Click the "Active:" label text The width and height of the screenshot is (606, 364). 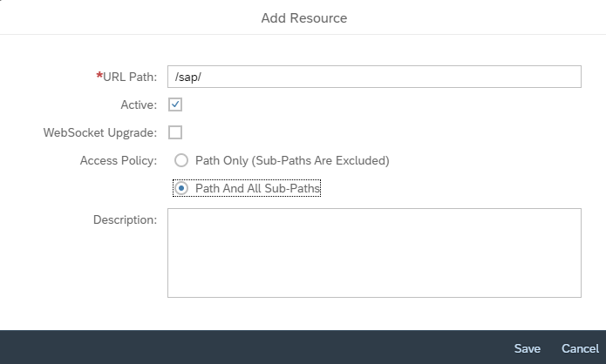(x=139, y=104)
